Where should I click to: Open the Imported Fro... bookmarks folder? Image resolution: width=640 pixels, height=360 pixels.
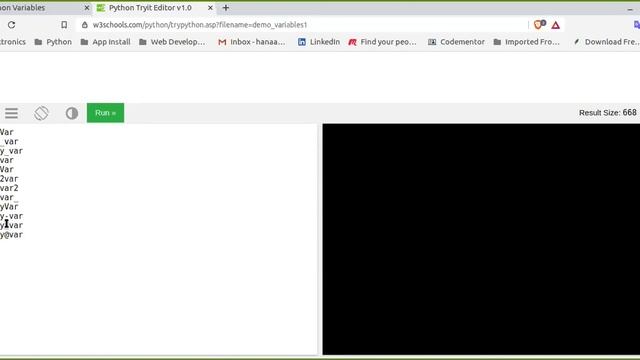(x=526, y=42)
